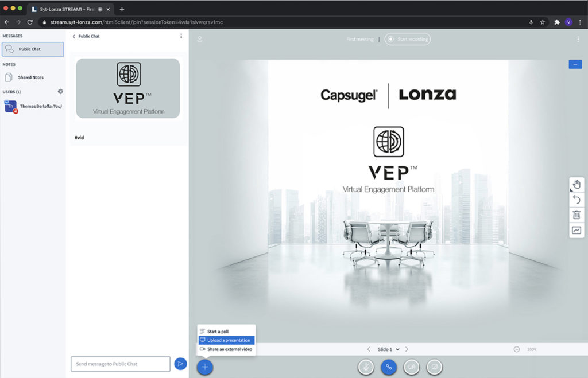Minimize the presentation with blue button
The height and width of the screenshot is (378, 588).
tap(575, 64)
